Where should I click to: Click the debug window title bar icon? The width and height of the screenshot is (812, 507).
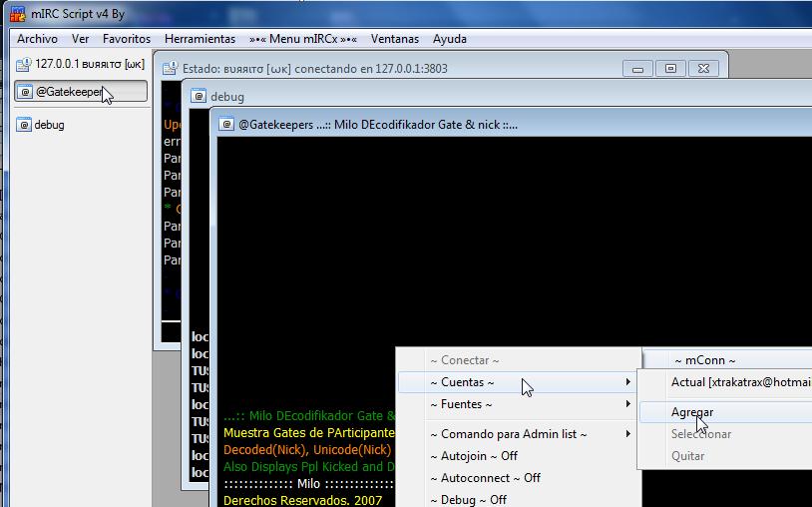tap(199, 97)
